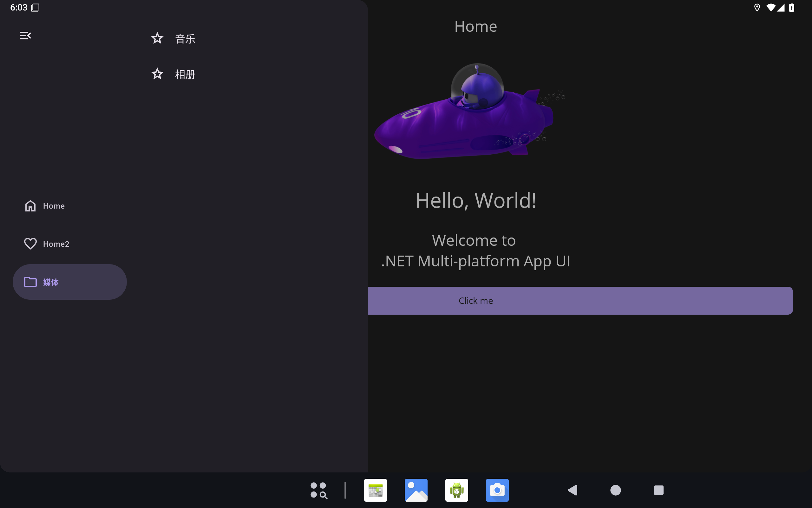The height and width of the screenshot is (508, 812).
Task: Tap the 6:03 clock in status bar
Action: (18, 7)
